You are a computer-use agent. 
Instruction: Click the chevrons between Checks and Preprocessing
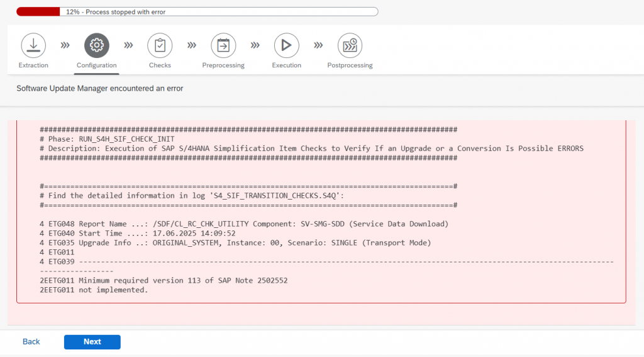coord(192,45)
